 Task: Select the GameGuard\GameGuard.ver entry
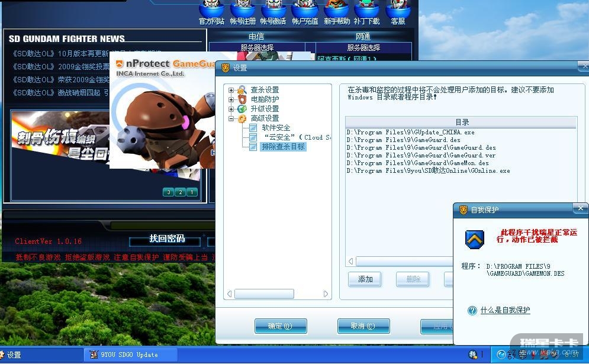(421, 155)
